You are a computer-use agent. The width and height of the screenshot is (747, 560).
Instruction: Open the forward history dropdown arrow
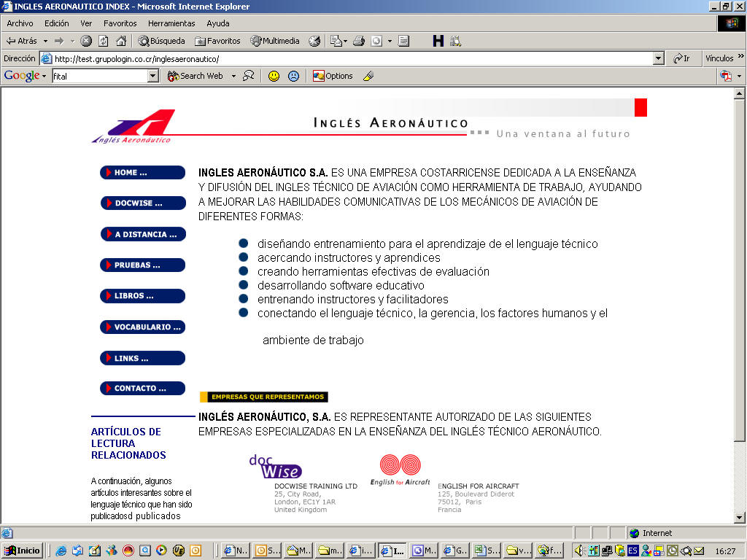(x=72, y=42)
